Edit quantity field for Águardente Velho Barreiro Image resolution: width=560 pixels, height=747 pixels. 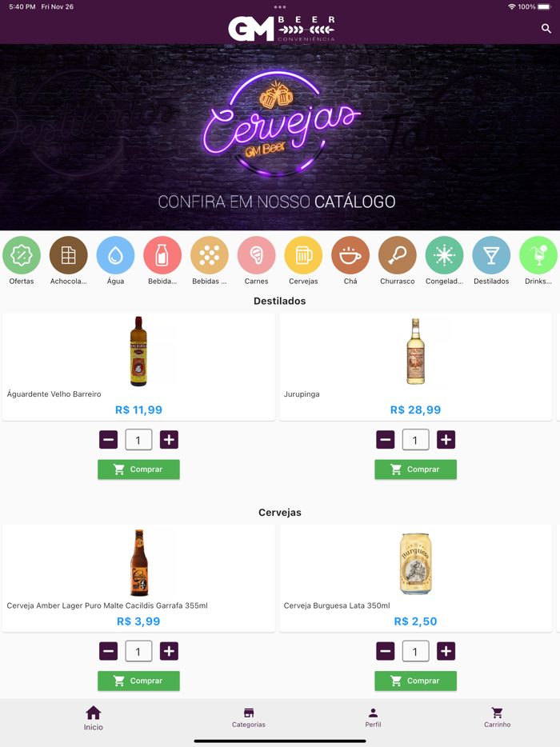138,440
